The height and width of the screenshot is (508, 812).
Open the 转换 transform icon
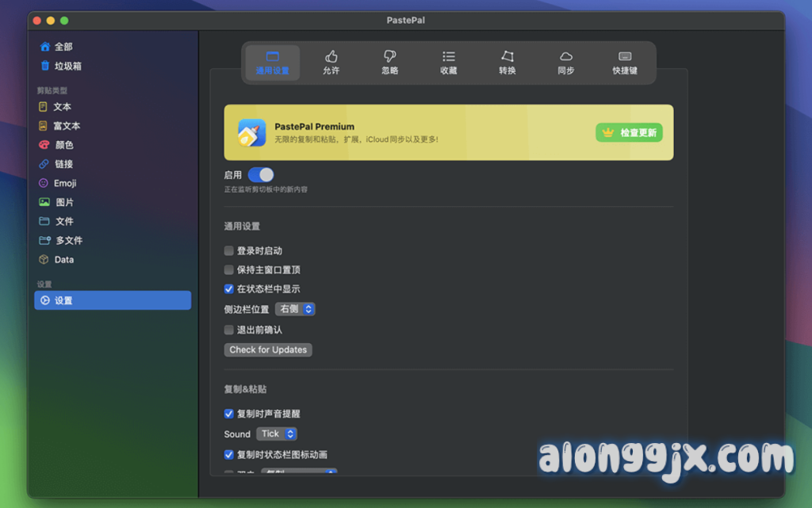coord(507,57)
